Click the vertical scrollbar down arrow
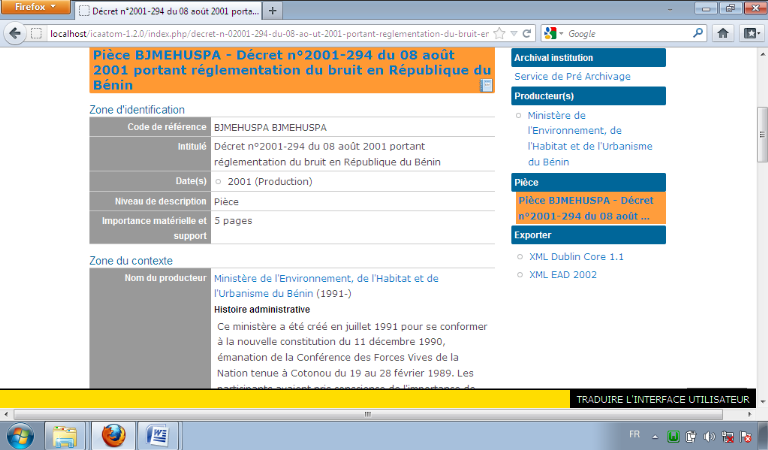The width and height of the screenshot is (768, 450). [x=762, y=402]
